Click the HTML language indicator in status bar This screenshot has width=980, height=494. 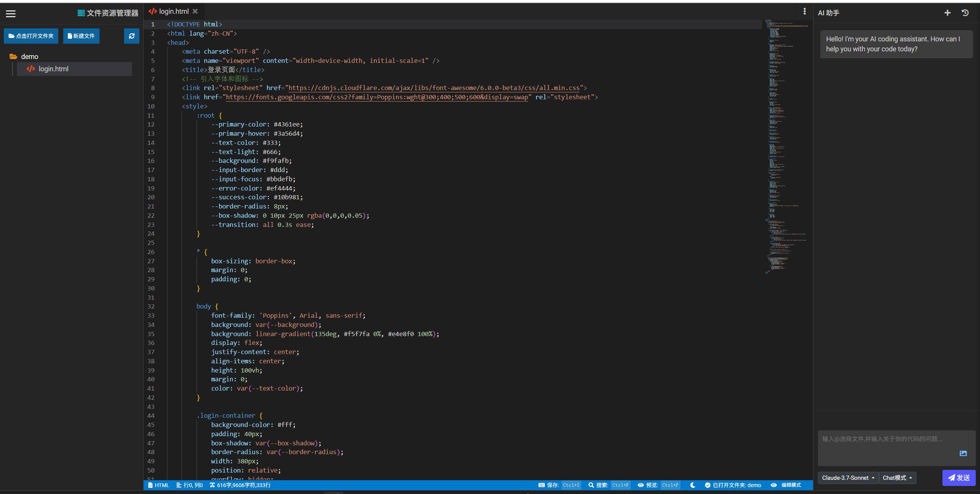(159, 485)
